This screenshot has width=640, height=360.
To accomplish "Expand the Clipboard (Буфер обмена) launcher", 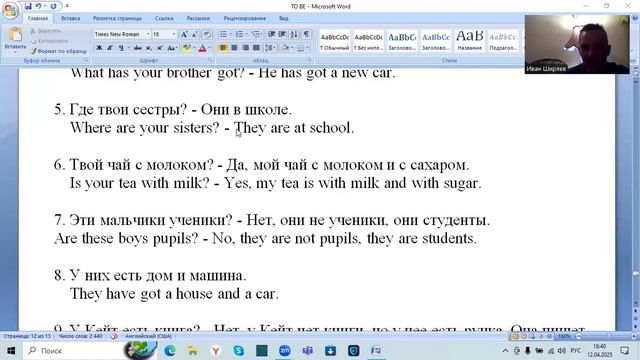I will (x=87, y=60).
